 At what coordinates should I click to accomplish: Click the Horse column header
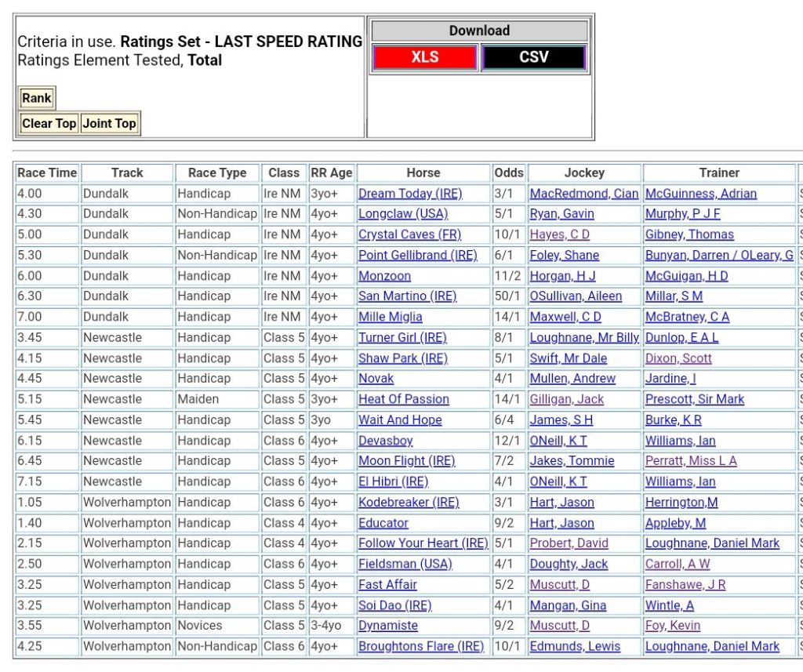pyautogui.click(x=423, y=173)
